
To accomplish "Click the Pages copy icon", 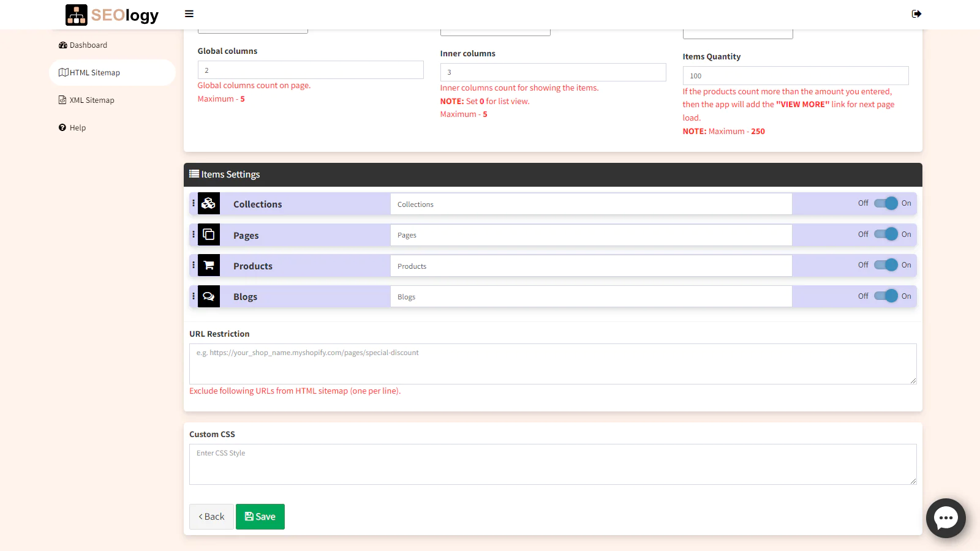I will click(x=209, y=234).
